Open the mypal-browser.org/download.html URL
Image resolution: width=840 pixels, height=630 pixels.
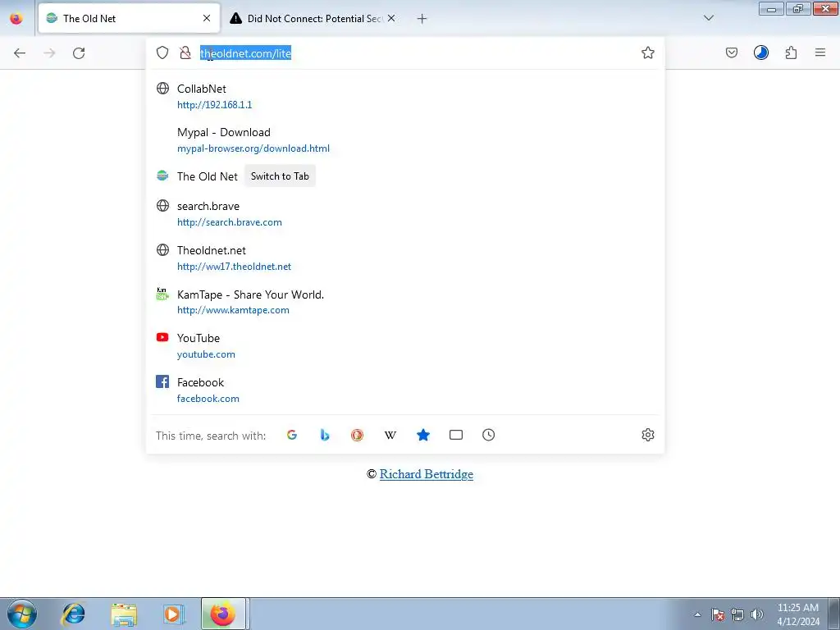253,148
